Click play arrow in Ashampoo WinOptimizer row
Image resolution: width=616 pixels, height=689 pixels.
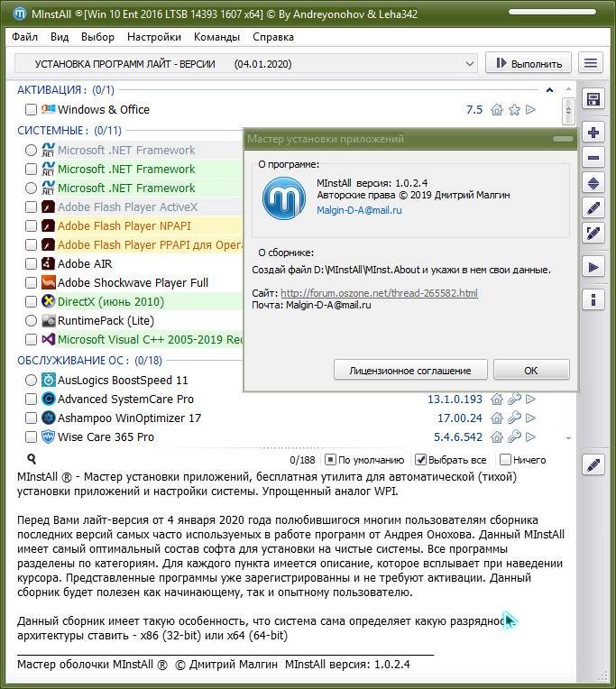[x=530, y=418]
